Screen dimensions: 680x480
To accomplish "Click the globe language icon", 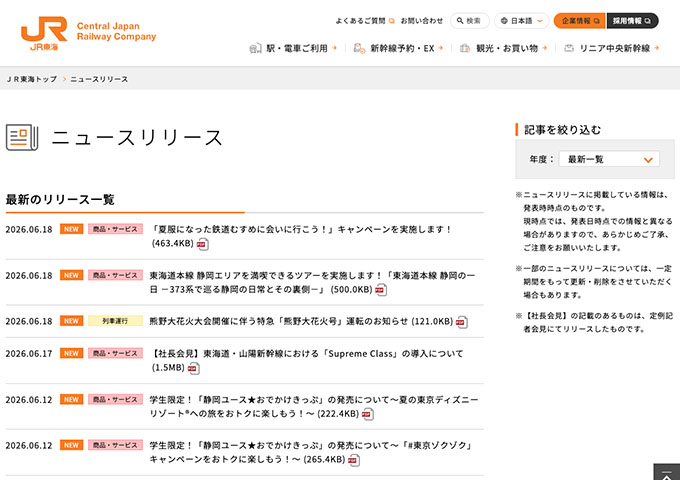I will coord(504,21).
